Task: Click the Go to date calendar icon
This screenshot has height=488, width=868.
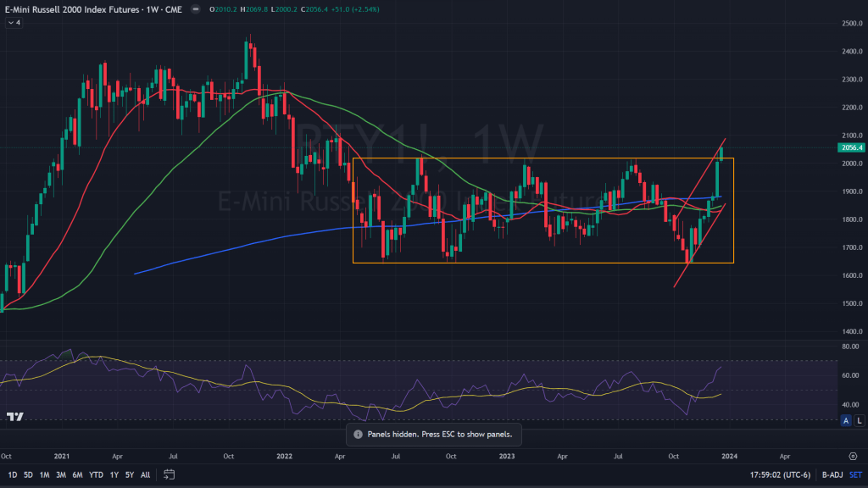Action: coord(170,474)
